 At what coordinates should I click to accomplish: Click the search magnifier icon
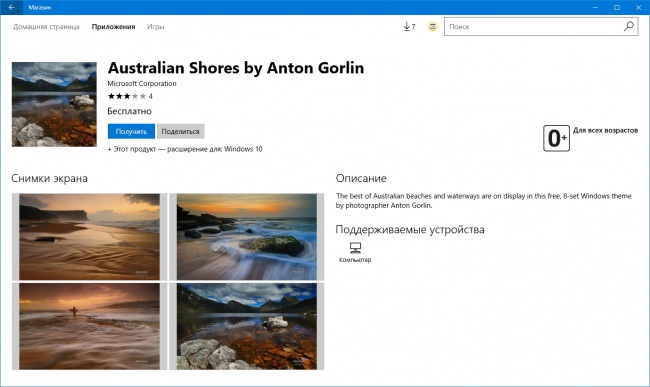(629, 27)
